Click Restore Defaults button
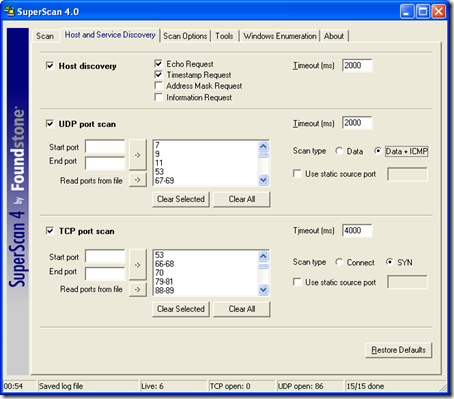Viewport: 454px width, 399px height. [x=399, y=350]
